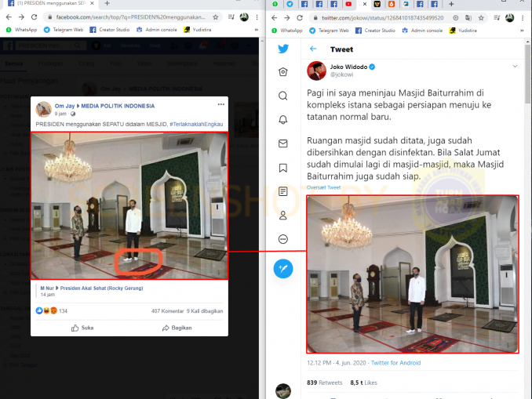Open the mosque photo in Jokowi's tweet
The width and height of the screenshot is (532, 399).
coord(413,274)
